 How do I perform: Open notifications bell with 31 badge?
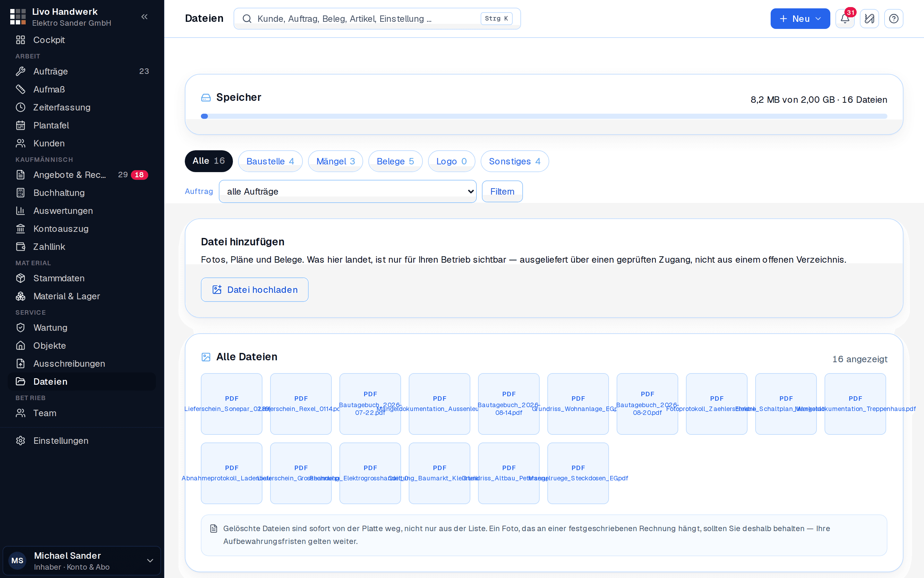845,19
